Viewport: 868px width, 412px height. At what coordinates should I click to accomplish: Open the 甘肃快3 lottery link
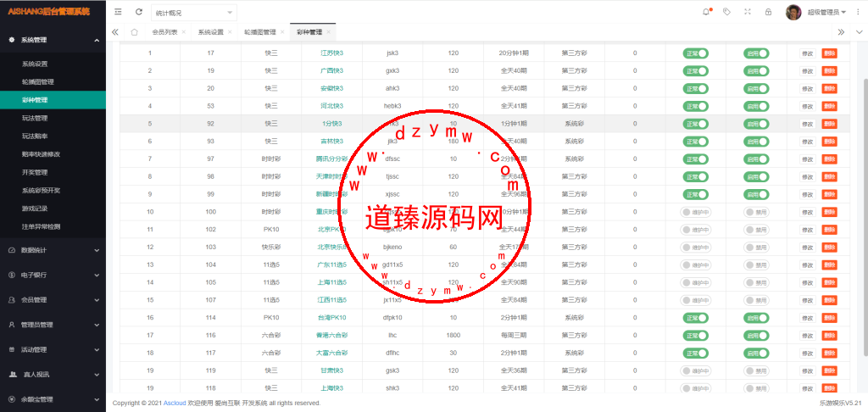(x=331, y=371)
